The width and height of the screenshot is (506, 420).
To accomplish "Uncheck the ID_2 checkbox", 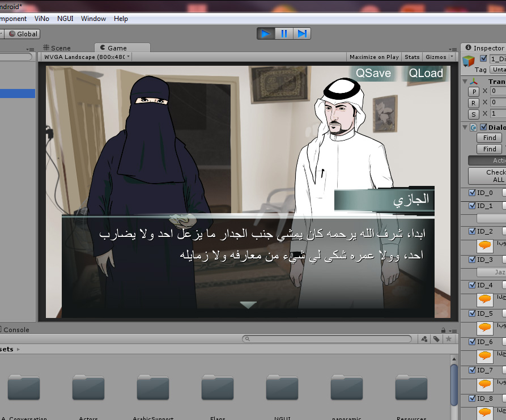I will [473, 231].
